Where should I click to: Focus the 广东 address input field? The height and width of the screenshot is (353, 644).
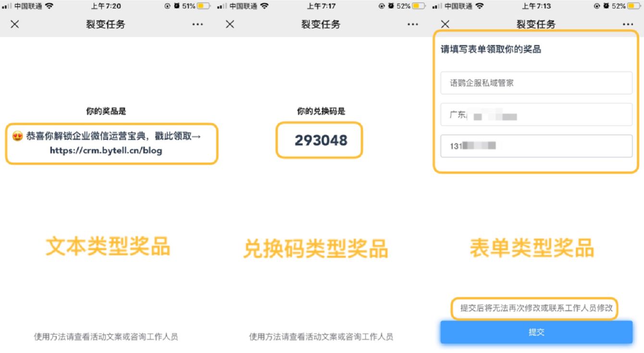coord(536,114)
